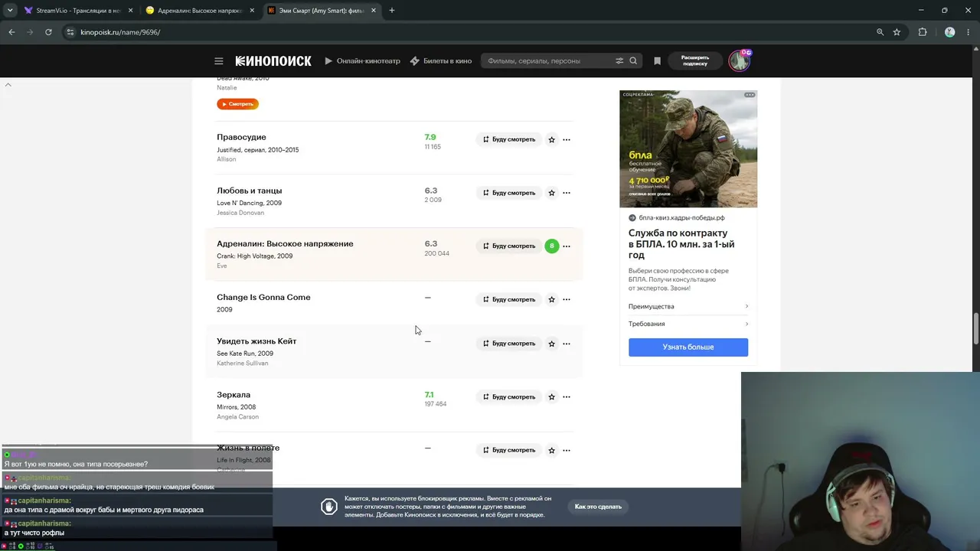Open the user profile avatar
980x551 pixels.
pyautogui.click(x=740, y=61)
